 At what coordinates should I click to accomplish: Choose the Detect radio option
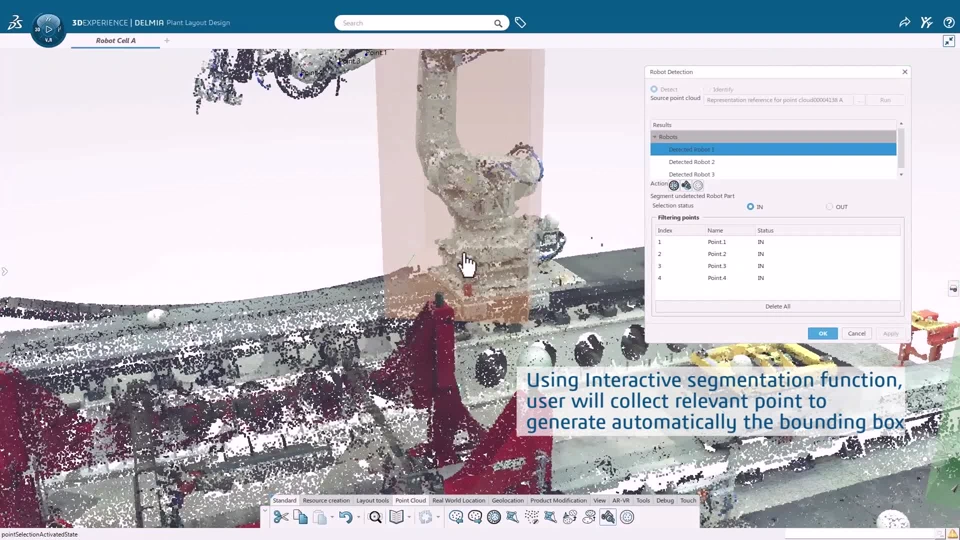[654, 89]
